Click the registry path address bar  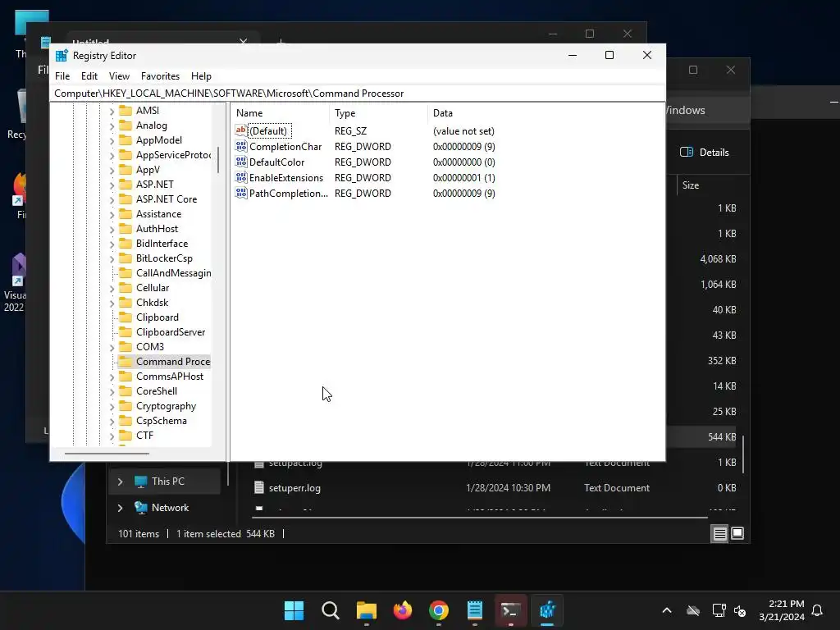(358, 94)
